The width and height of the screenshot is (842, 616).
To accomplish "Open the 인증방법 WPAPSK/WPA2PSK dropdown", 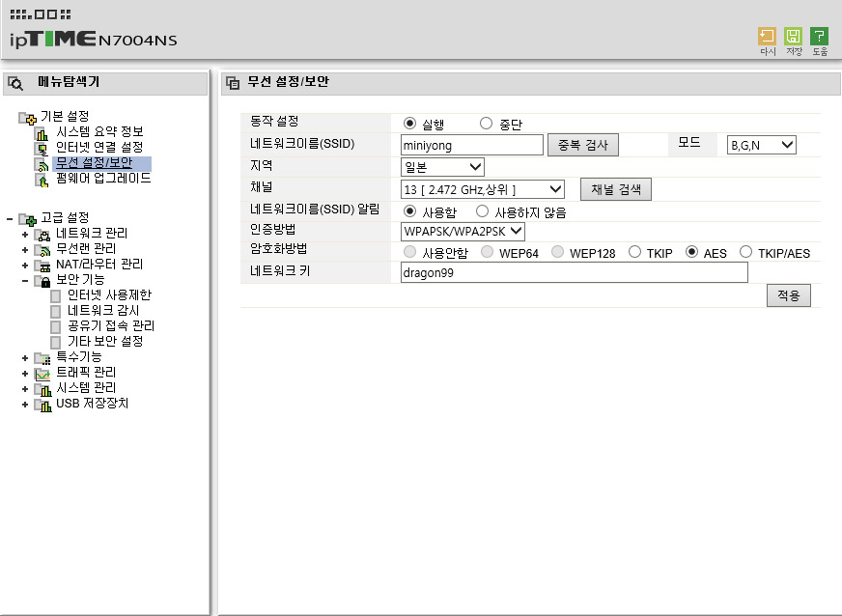I will (463, 232).
